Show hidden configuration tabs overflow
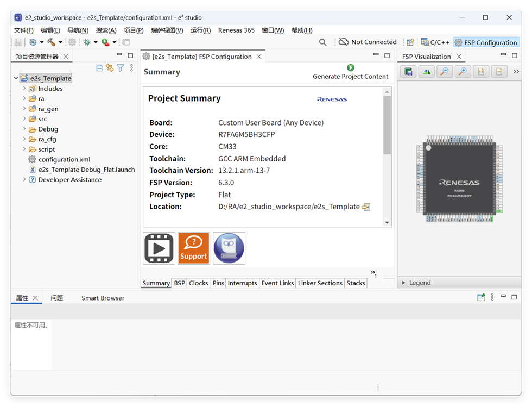Image resolution: width=532 pixels, height=406 pixels. [373, 273]
